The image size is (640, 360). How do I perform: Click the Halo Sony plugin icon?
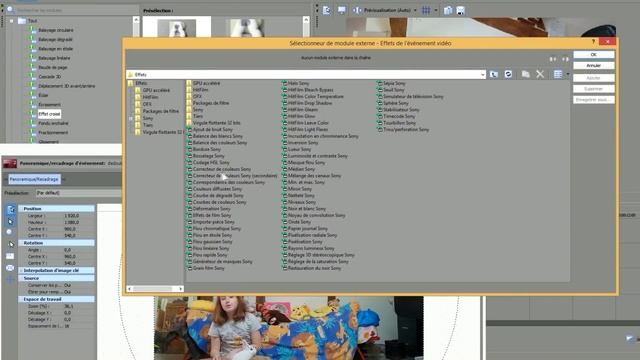[x=284, y=83]
